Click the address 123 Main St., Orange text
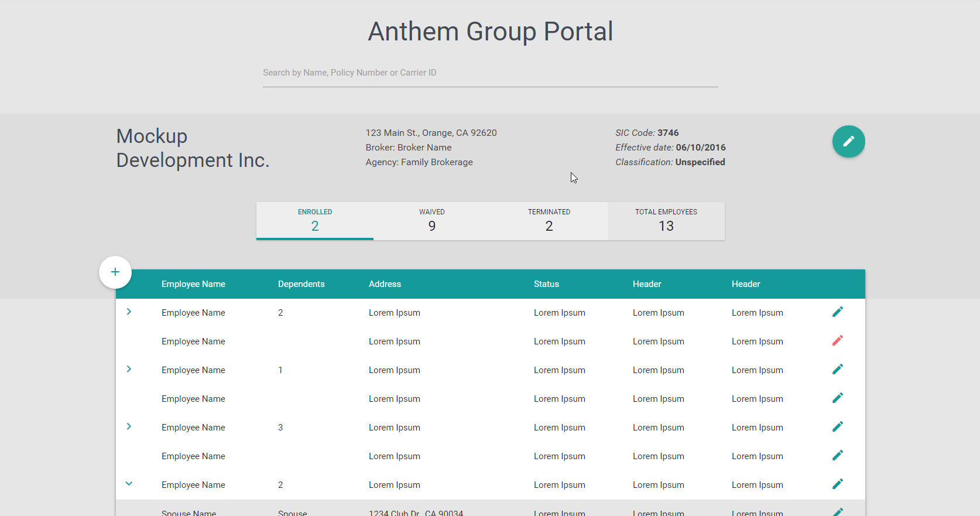Image resolution: width=980 pixels, height=516 pixels. (431, 133)
